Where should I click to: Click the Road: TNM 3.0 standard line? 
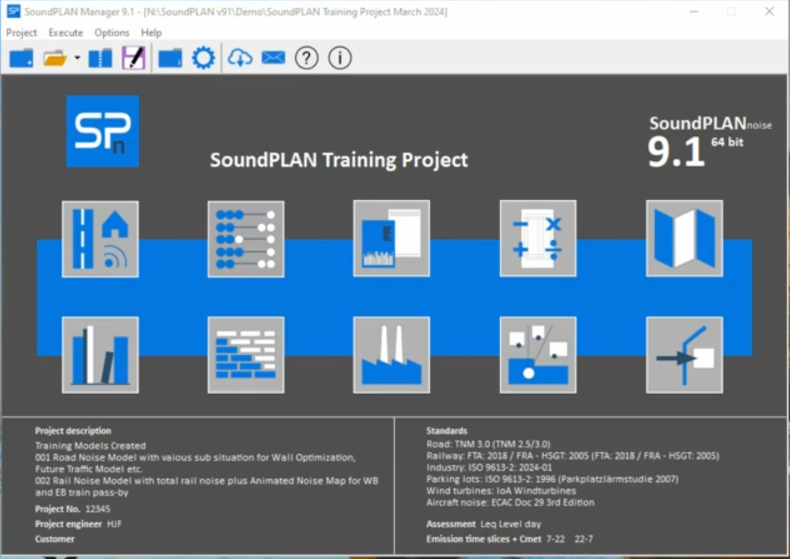[x=488, y=444]
